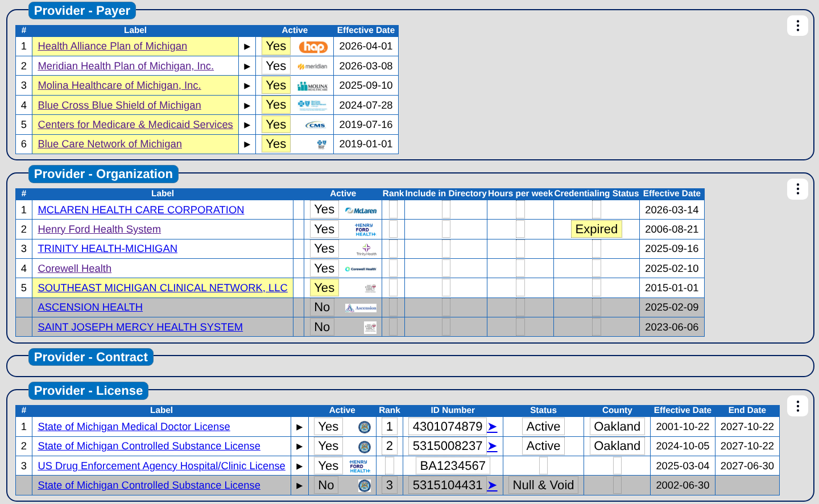Expand the active Controlled Substance License row
The width and height of the screenshot is (819, 504).
[x=299, y=447]
